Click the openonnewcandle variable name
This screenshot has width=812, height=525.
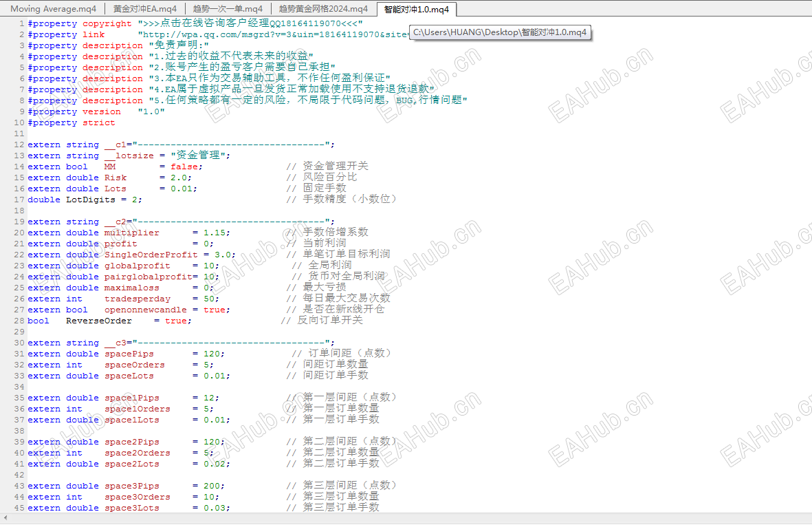pyautogui.click(x=146, y=310)
